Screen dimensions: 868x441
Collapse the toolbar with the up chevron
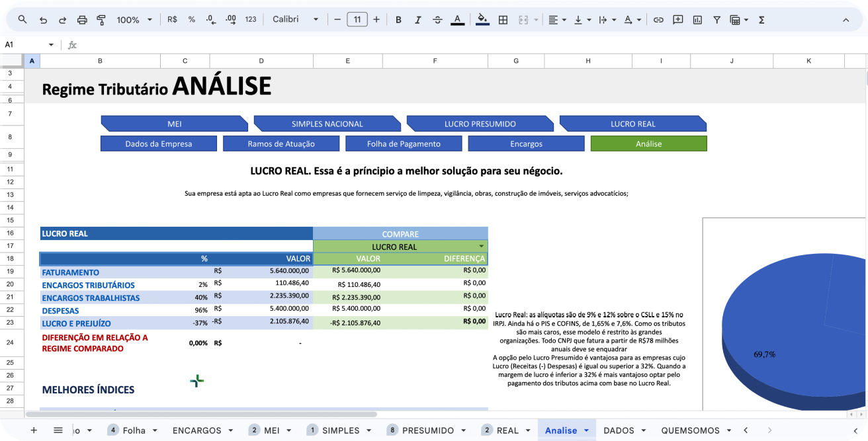846,20
